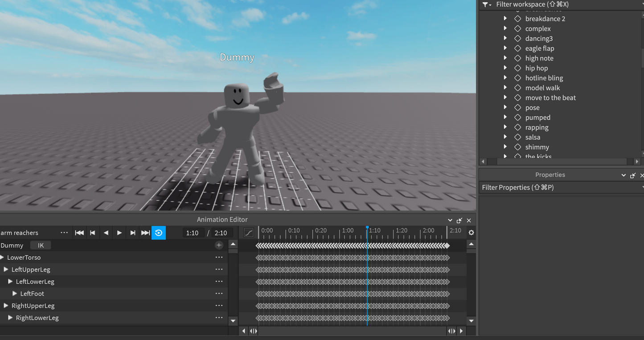Edit the current time field 1:10
Image resolution: width=644 pixels, height=340 pixels.
coord(193,233)
